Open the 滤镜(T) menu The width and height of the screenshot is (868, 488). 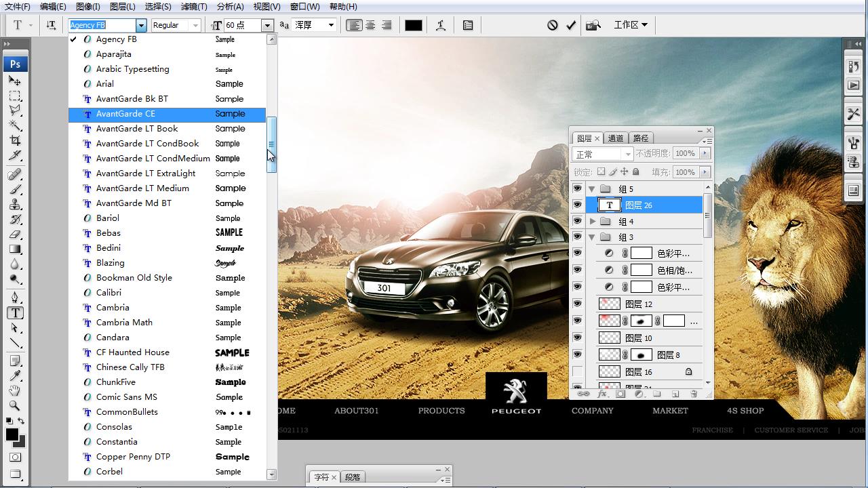tap(194, 6)
